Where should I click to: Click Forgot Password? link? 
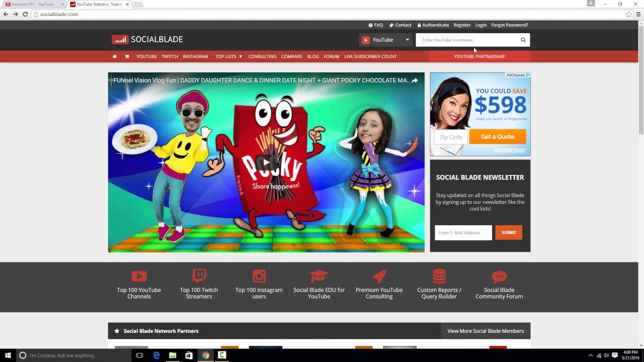pyautogui.click(x=510, y=25)
